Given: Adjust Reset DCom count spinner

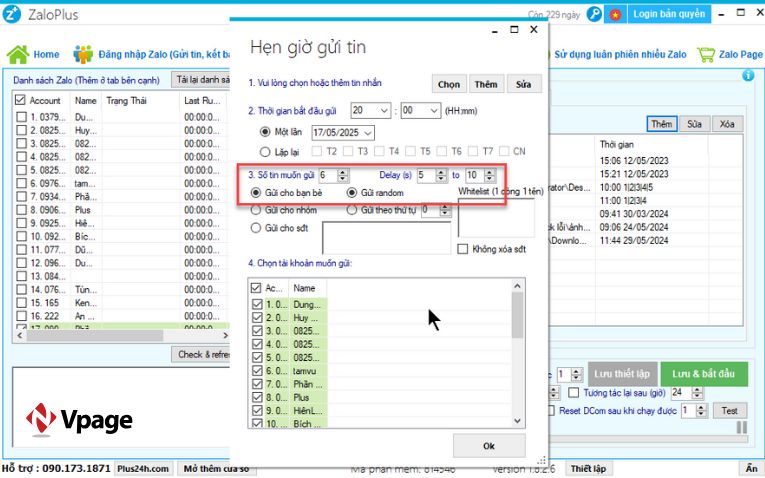Looking at the screenshot, I should (x=701, y=411).
